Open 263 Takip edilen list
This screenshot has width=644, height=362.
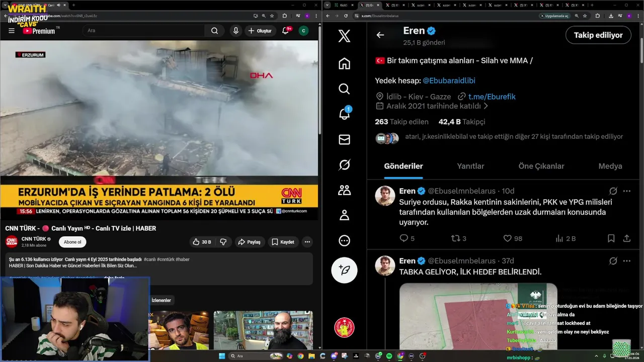click(x=401, y=122)
